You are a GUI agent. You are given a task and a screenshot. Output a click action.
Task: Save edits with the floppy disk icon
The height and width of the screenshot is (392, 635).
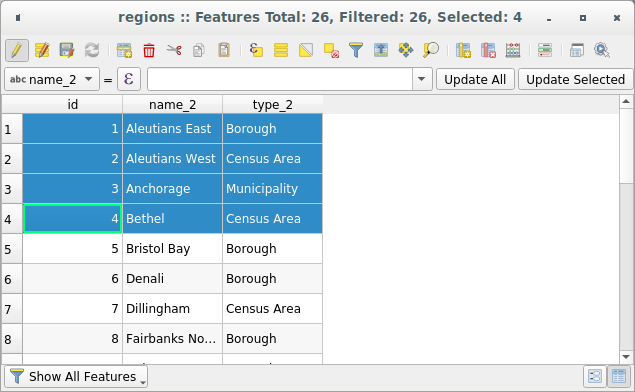coord(67,51)
